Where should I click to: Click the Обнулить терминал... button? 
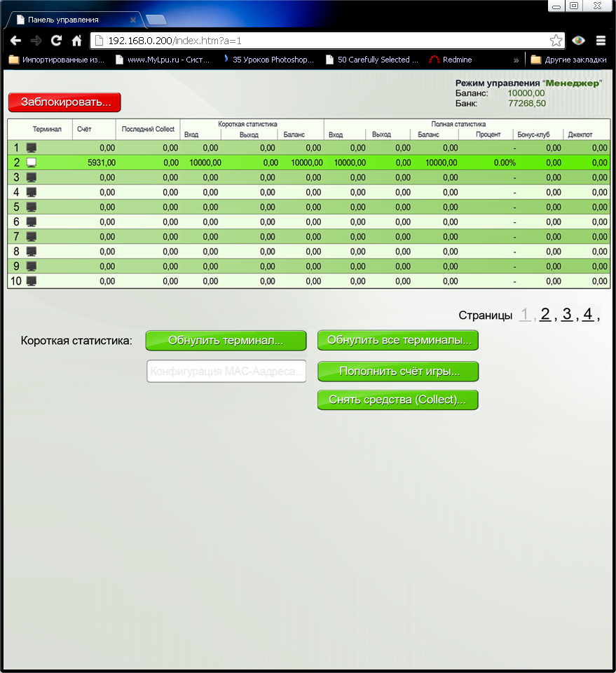click(226, 341)
